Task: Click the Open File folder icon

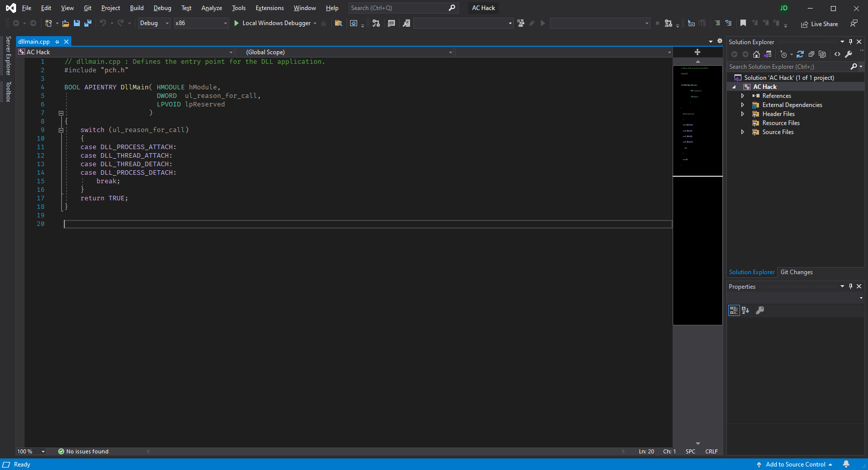Action: [65, 23]
